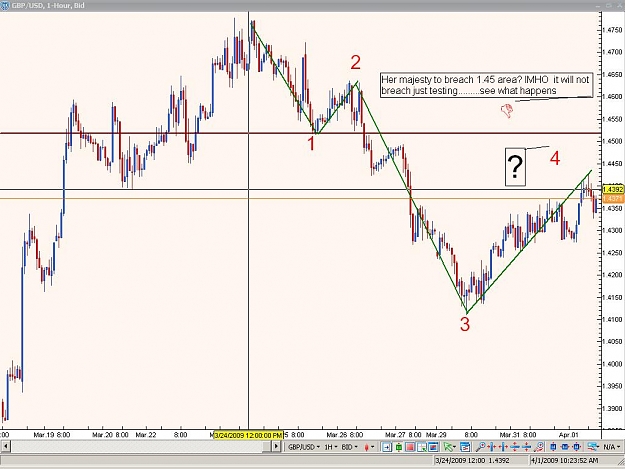Click the horizontal chart scrollbar track
Image resolution: width=625 pixels, height=469 pixels.
pyautogui.click(x=136, y=447)
